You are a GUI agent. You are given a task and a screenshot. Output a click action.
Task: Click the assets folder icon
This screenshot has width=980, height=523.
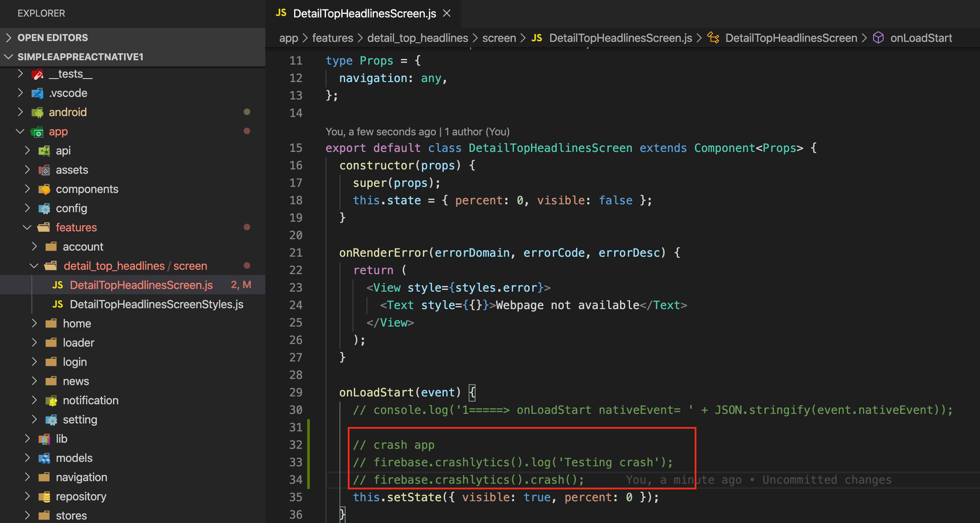pos(45,170)
